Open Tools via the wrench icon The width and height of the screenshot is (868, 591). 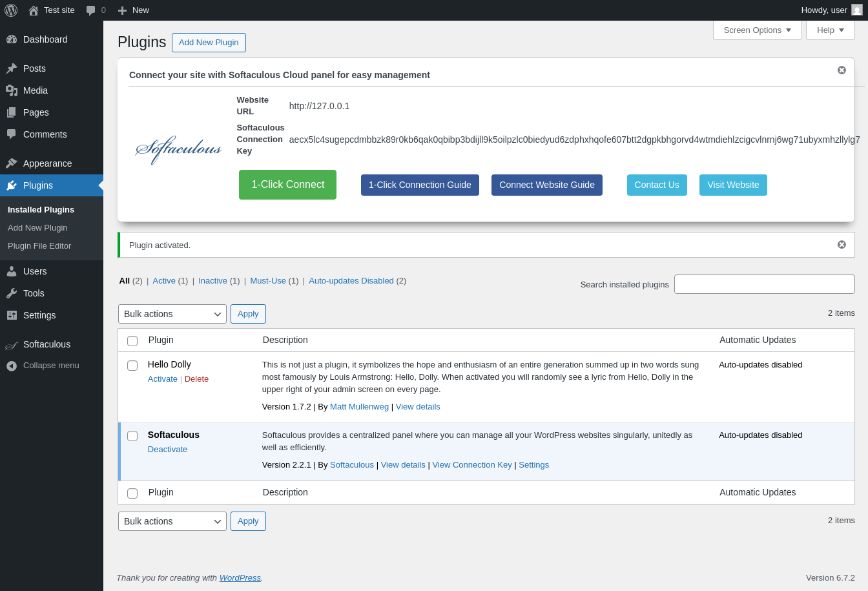pos(12,293)
